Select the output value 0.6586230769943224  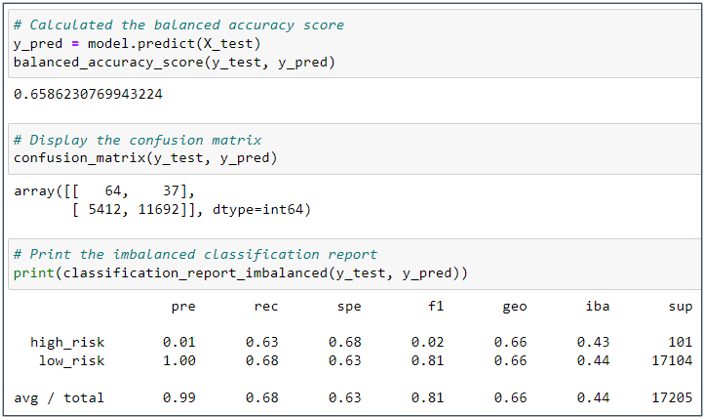88,94
